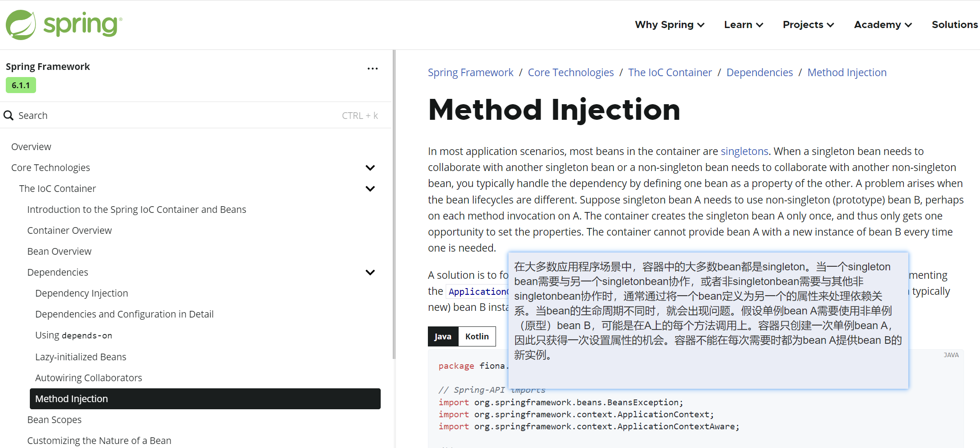980x448 pixels.
Task: Open the three-dot options menu in sidebar
Action: click(x=372, y=69)
